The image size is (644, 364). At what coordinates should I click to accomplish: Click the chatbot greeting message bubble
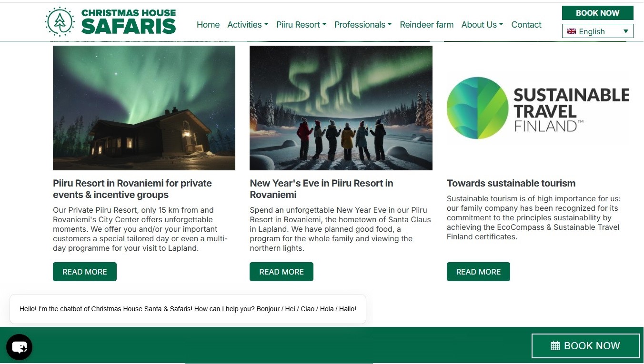[x=188, y=309]
